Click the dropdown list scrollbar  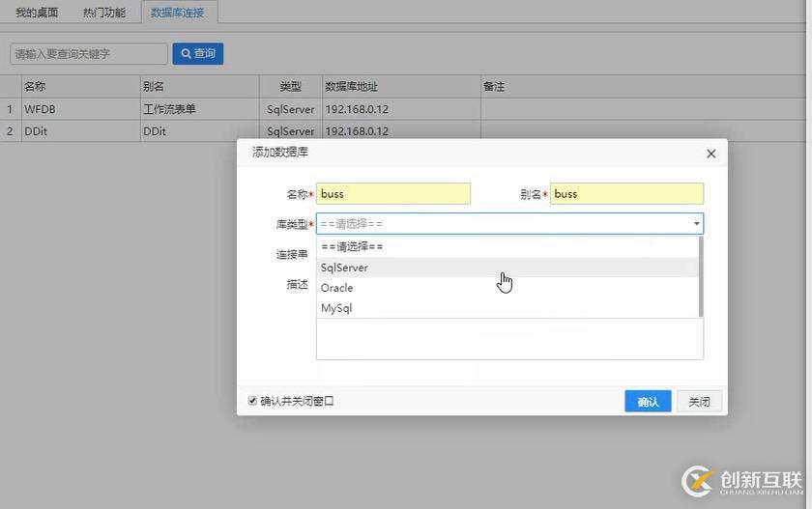tap(701, 277)
